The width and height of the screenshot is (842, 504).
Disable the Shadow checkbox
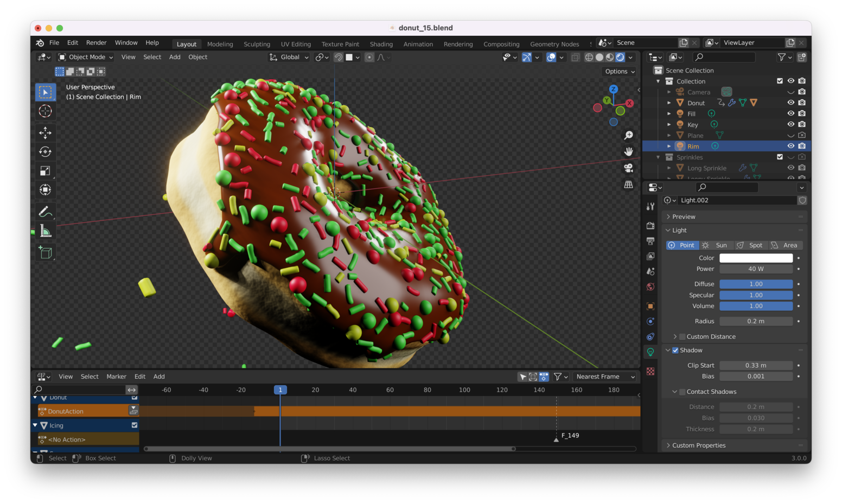[675, 350]
